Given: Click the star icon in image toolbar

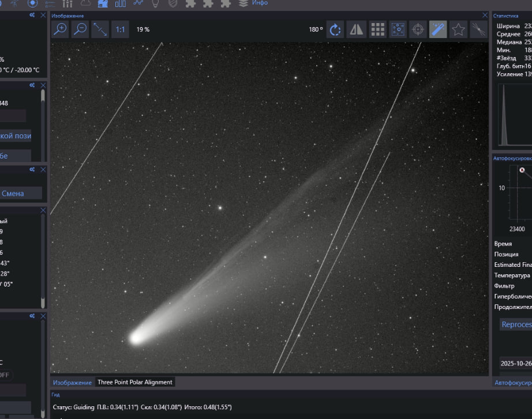Looking at the screenshot, I should tap(458, 29).
